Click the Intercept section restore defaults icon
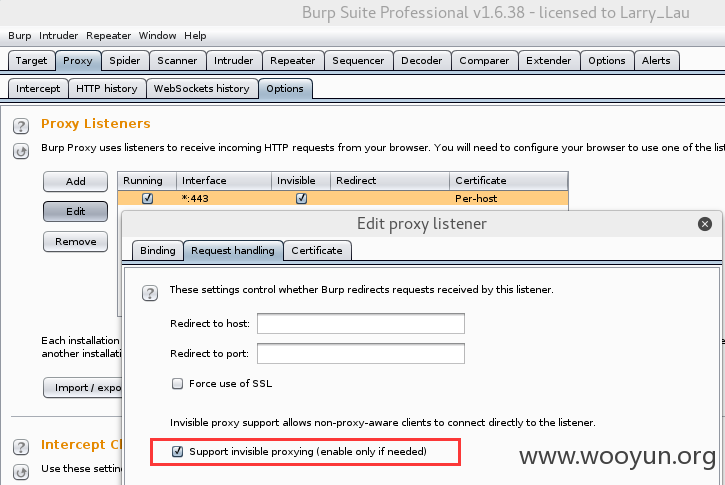Screen dimensions: 725x485 pyautogui.click(x=21, y=472)
